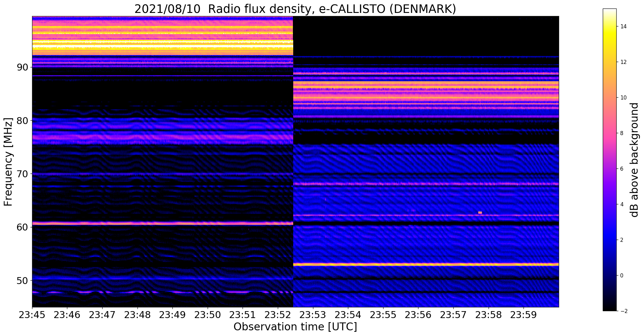Click the colorbar tick value 12

tap(623, 62)
